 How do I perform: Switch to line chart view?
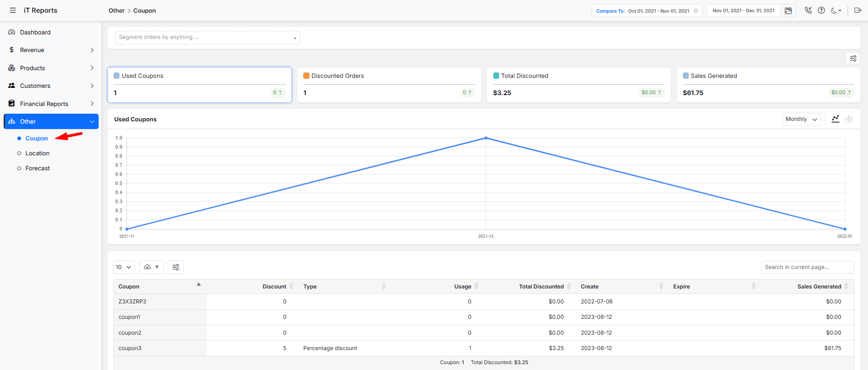(x=835, y=119)
